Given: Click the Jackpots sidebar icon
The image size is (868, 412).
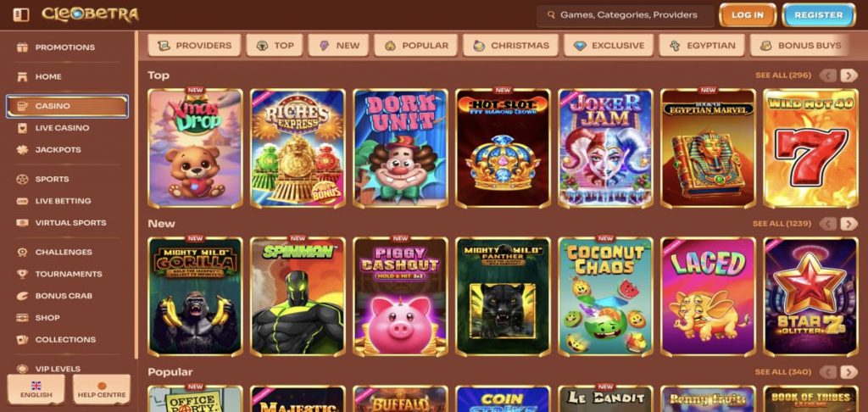Looking at the screenshot, I should pos(22,149).
